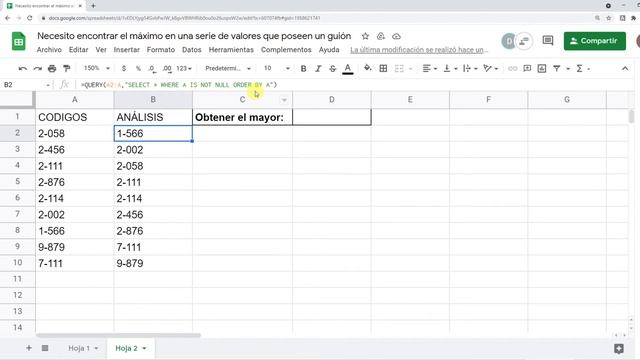Open vertical align dropdown

click(450, 69)
